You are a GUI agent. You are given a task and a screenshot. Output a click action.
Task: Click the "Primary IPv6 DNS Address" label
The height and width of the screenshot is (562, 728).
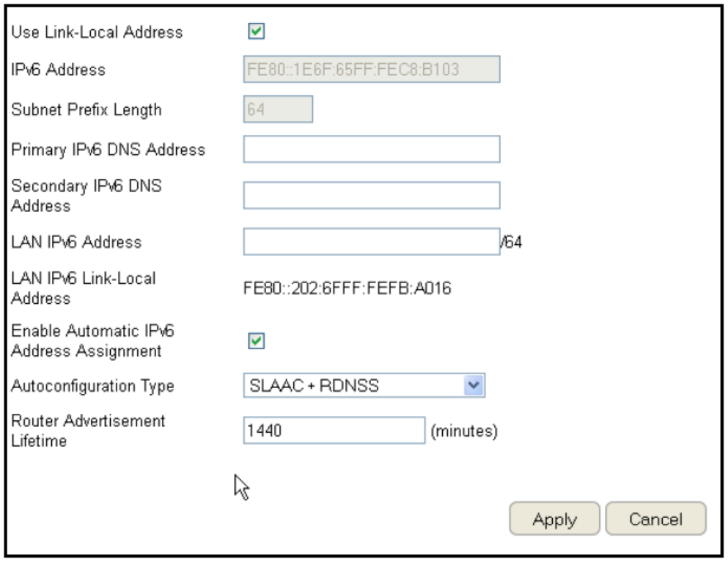[x=109, y=150]
